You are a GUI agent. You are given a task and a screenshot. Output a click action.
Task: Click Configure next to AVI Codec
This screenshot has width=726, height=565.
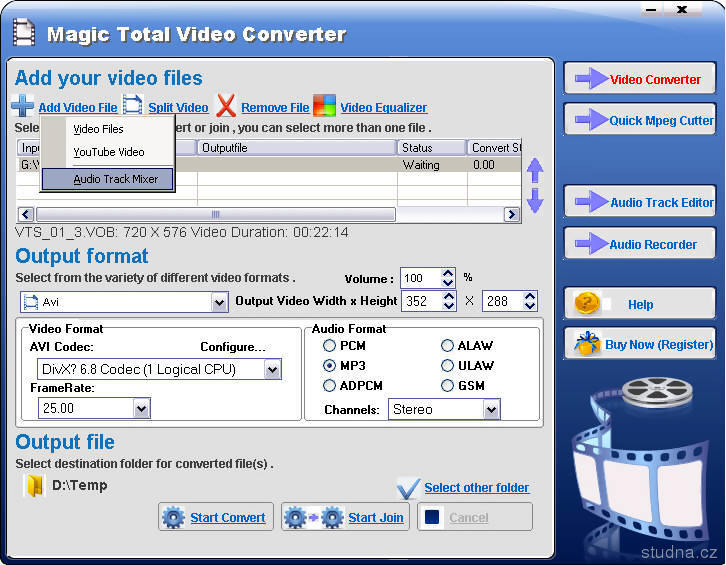click(x=233, y=347)
